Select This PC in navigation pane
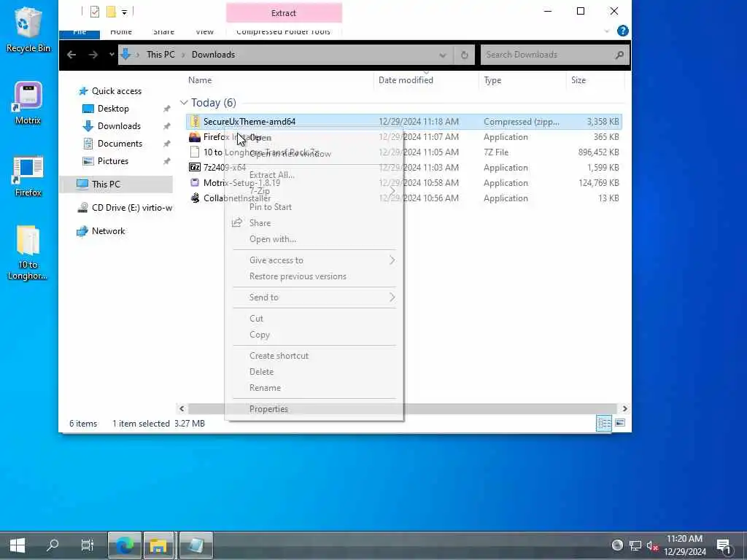Screen dimensions: 747x560 click(116, 184)
